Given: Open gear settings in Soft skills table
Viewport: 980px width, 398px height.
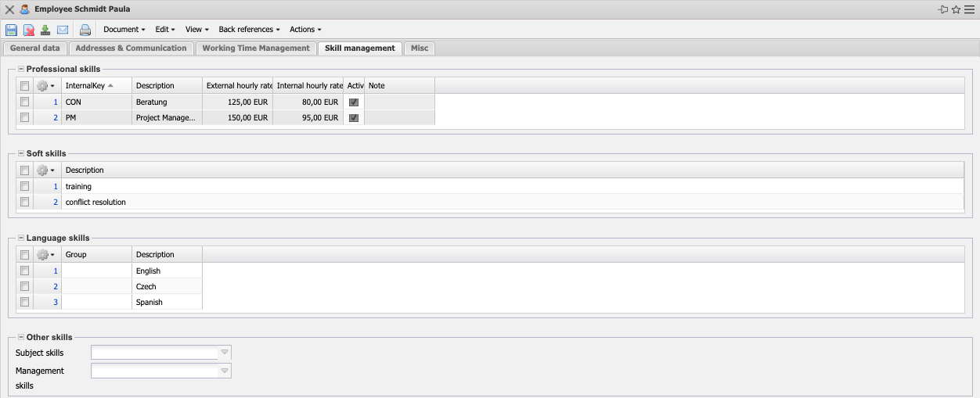Looking at the screenshot, I should (x=45, y=170).
